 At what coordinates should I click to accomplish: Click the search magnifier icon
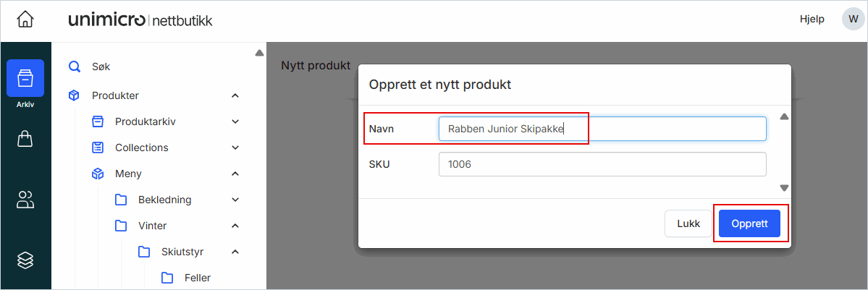[74, 67]
